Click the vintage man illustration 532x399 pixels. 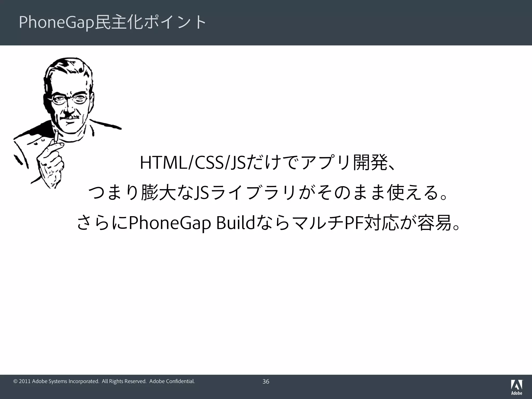[x=67, y=123]
